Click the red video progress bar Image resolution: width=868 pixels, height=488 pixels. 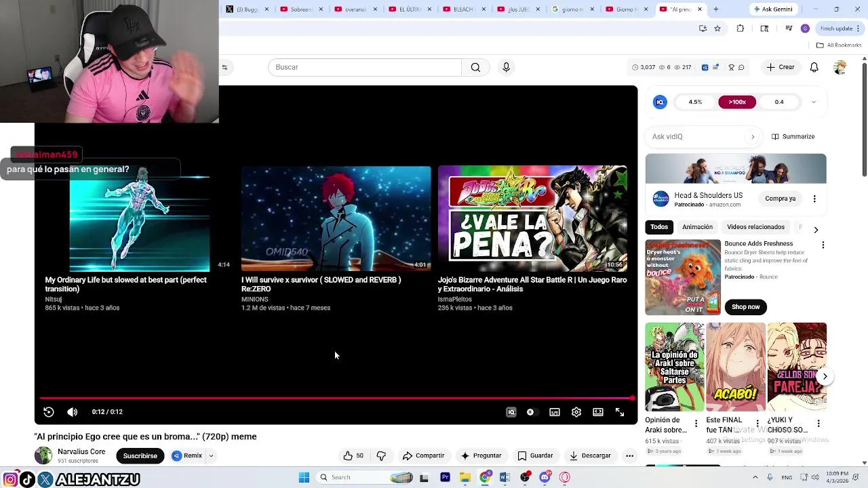[336, 398]
